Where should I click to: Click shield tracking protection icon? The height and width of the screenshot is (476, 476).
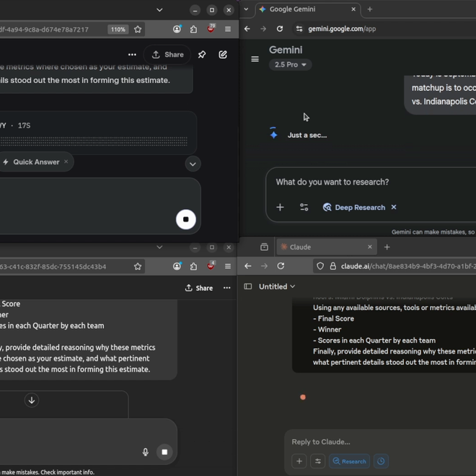click(x=320, y=266)
